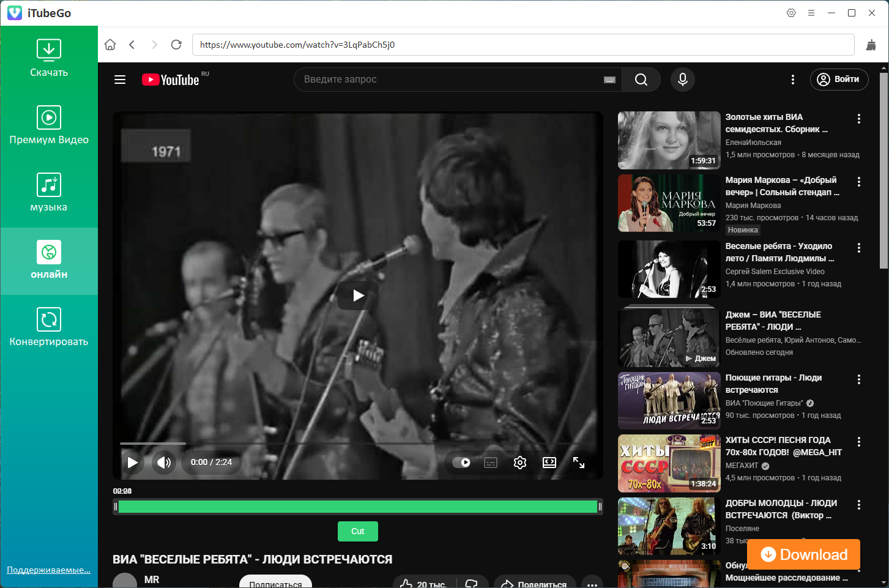Viewport: 889px width, 588px height.
Task: Click the МЕГАХИТ channel name
Action: (742, 466)
